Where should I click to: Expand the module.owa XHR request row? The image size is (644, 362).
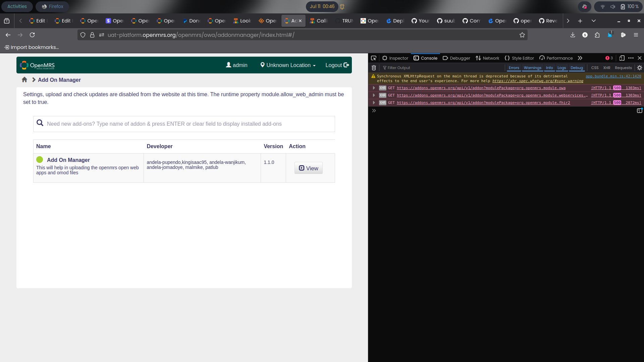[x=374, y=88]
